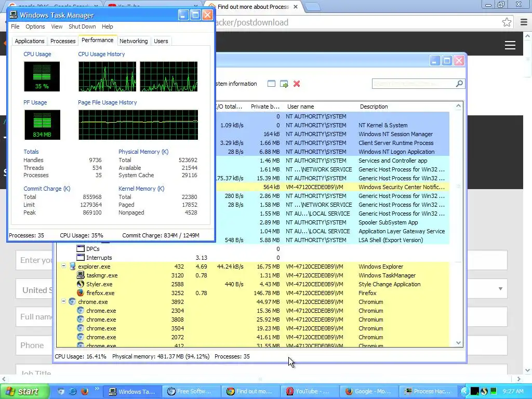Collapse the explorer.exe process tree
Screen dimensions: 532x399
(x=63, y=266)
